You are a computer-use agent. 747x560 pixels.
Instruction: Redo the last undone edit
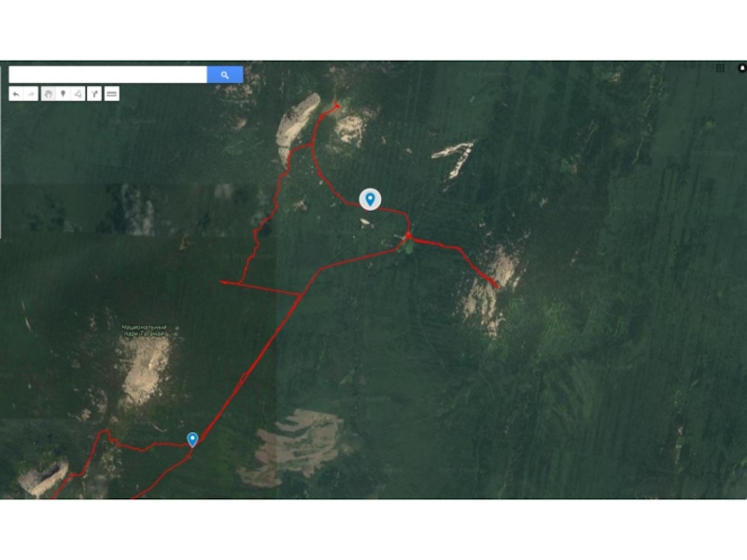[x=31, y=94]
